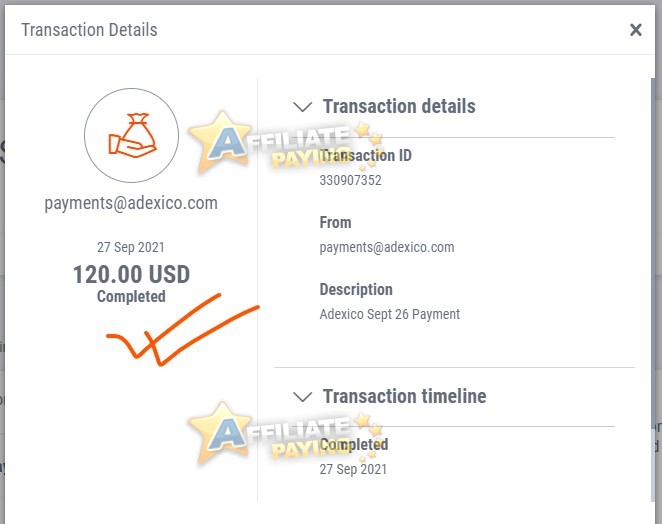The image size is (662, 524).
Task: Collapse the Transaction timeline chevron
Action: (302, 397)
